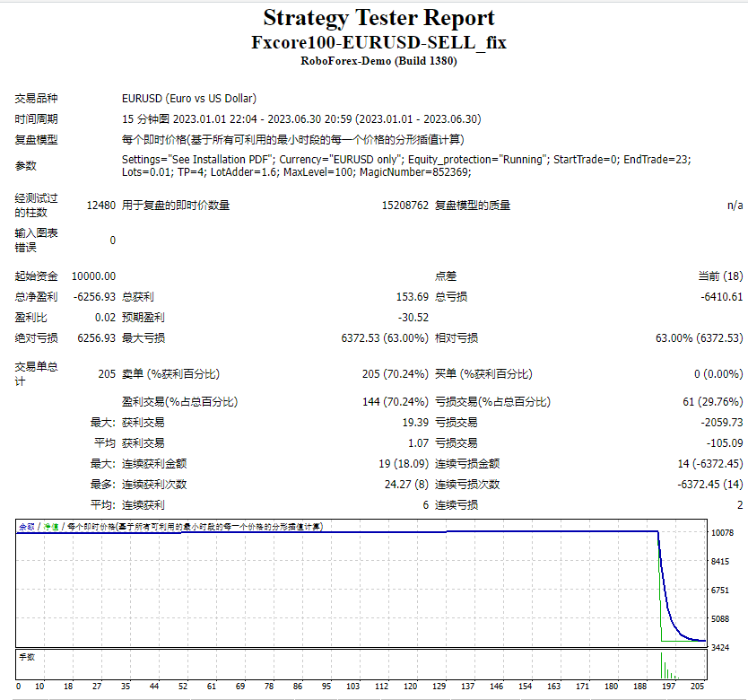This screenshot has width=748, height=700.
Task: Select the EURUSD (Euro vs US Dollar) value
Action: coord(189,99)
